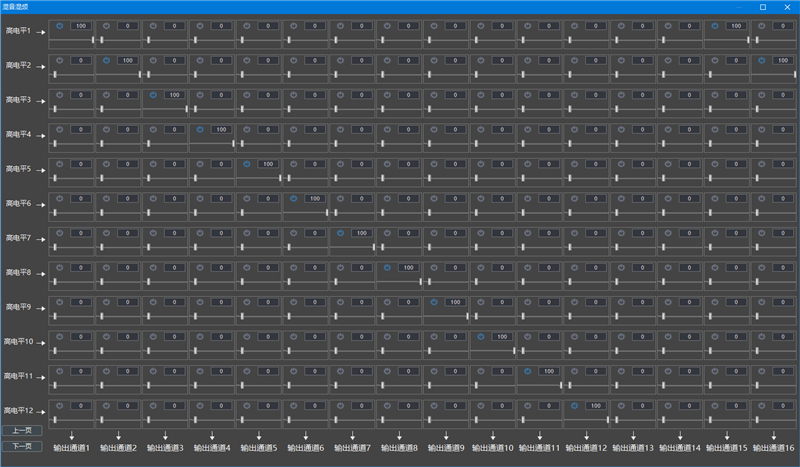Click value field 100 at 高电平7, 输出通道7
Screen dimensions: 800x467
tap(361, 233)
